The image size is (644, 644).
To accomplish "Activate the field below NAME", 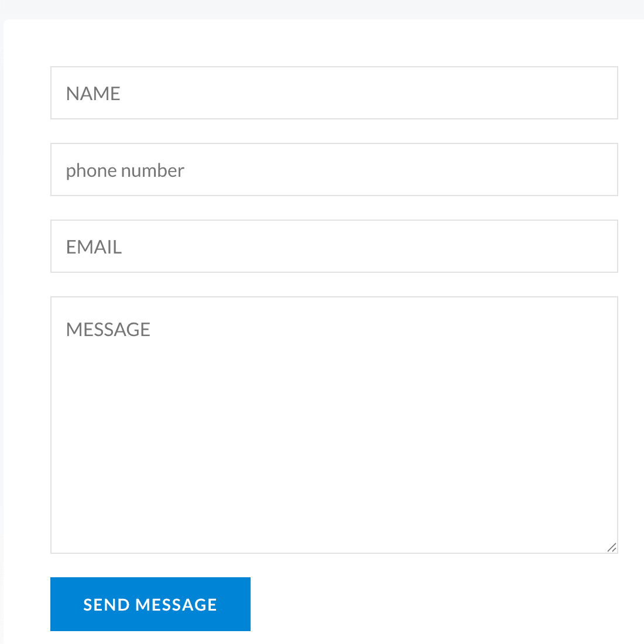I will coord(334,170).
